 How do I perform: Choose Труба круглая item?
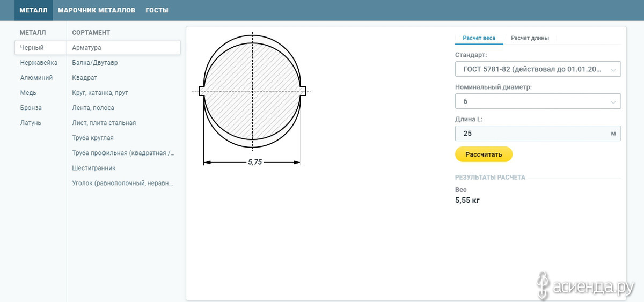pos(93,138)
